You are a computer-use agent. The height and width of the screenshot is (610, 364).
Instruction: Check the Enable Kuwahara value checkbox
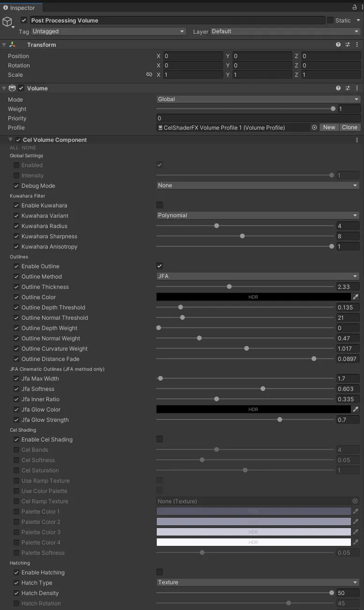(160, 205)
